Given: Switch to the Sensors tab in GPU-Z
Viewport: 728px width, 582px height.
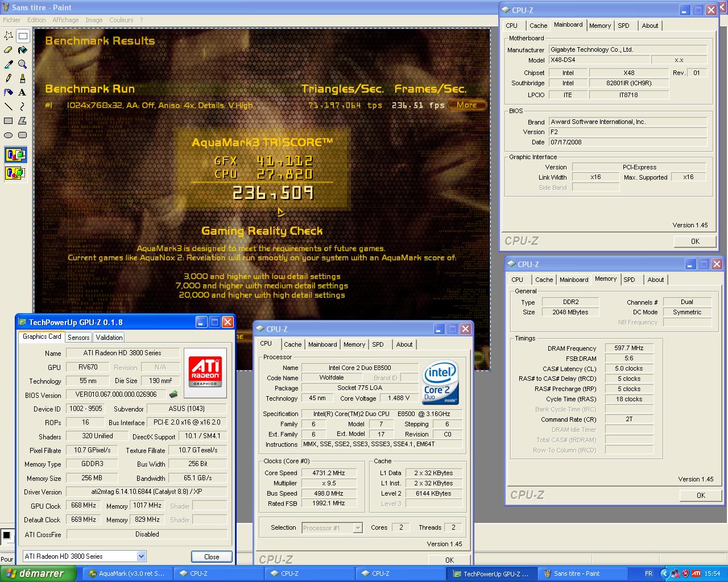Looking at the screenshot, I should [78, 337].
